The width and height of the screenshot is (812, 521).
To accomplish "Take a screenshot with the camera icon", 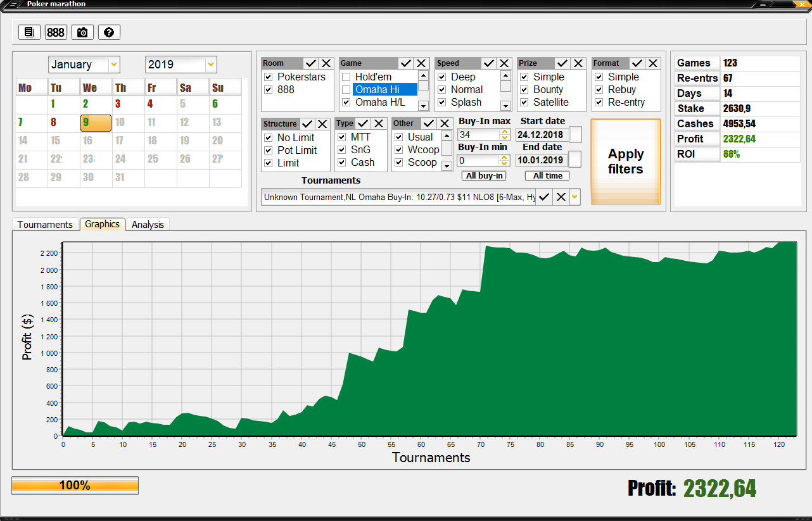I will (x=82, y=32).
